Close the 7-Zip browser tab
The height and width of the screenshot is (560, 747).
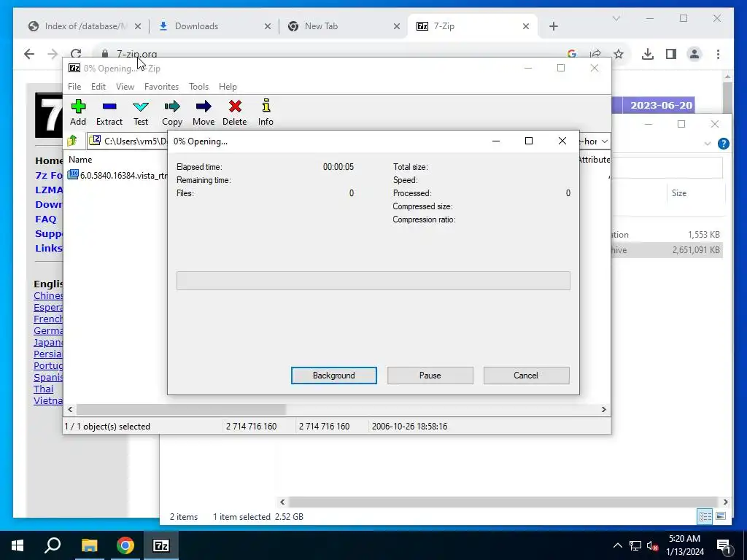coord(525,26)
